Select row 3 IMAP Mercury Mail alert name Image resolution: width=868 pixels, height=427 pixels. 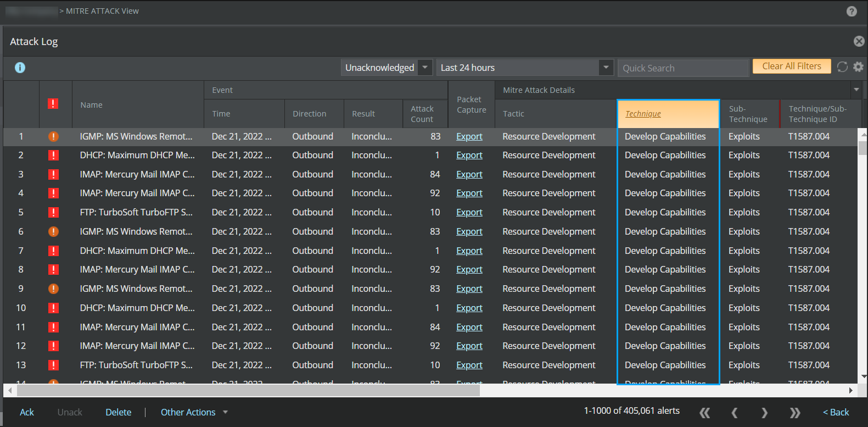(x=137, y=174)
